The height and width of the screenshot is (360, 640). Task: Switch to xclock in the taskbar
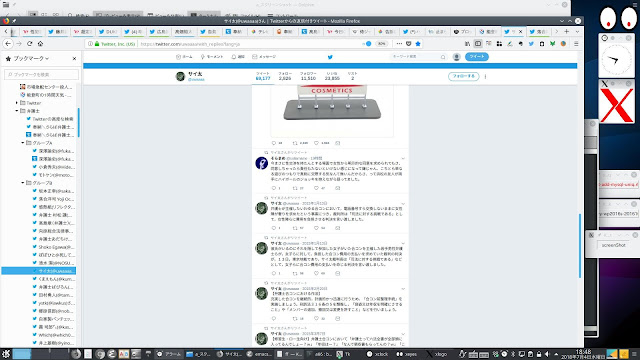[x=378, y=354]
